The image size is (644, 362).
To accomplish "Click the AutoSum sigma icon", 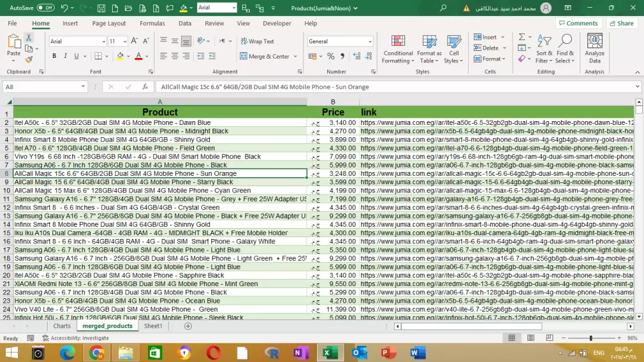I will 522,37.
